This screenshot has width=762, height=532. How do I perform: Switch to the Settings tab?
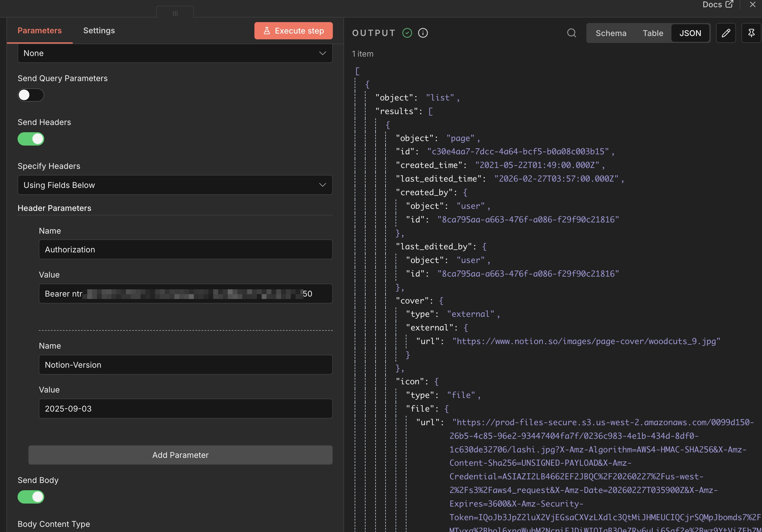tap(99, 31)
